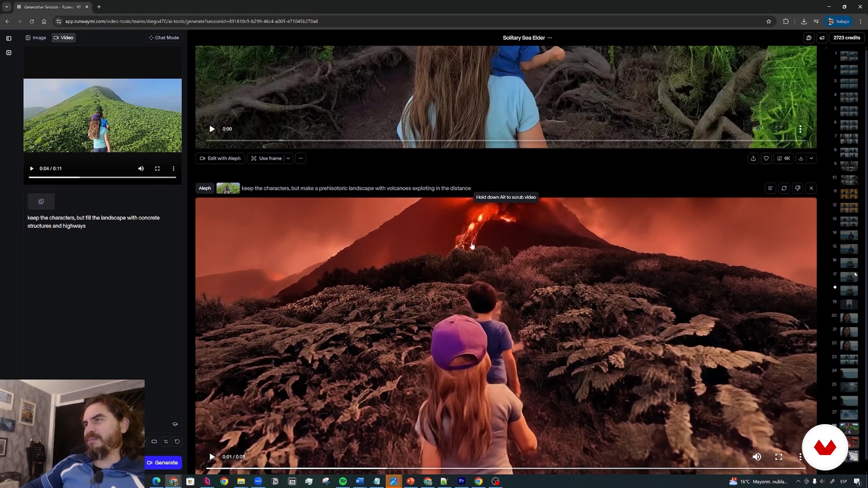Remove the volcano generation with X icon
Image resolution: width=868 pixels, height=488 pixels.
pyautogui.click(x=811, y=188)
